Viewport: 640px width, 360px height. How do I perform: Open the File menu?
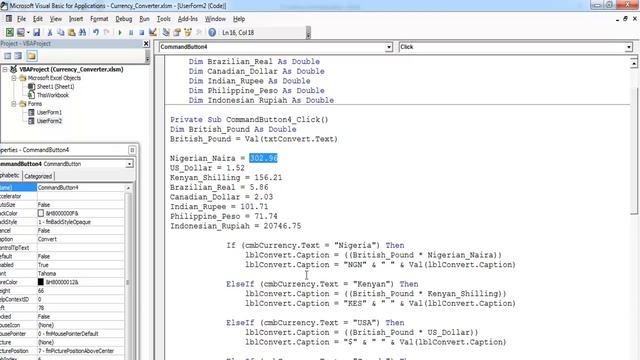pos(21,19)
